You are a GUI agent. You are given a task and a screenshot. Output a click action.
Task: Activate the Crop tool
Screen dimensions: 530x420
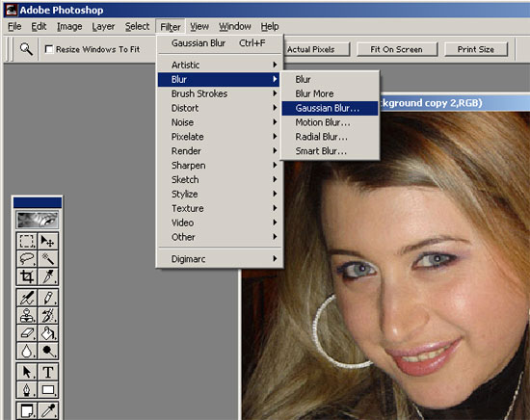pos(27,276)
